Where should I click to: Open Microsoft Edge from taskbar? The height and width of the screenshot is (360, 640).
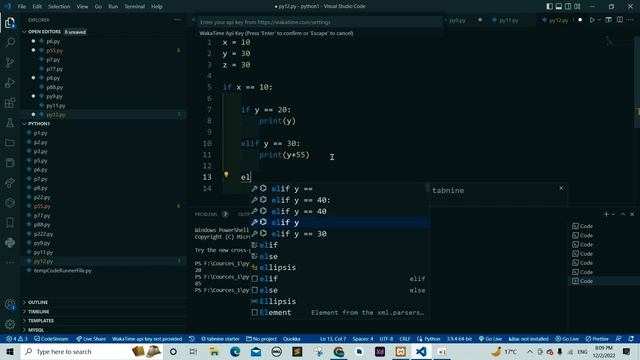tap(235, 351)
